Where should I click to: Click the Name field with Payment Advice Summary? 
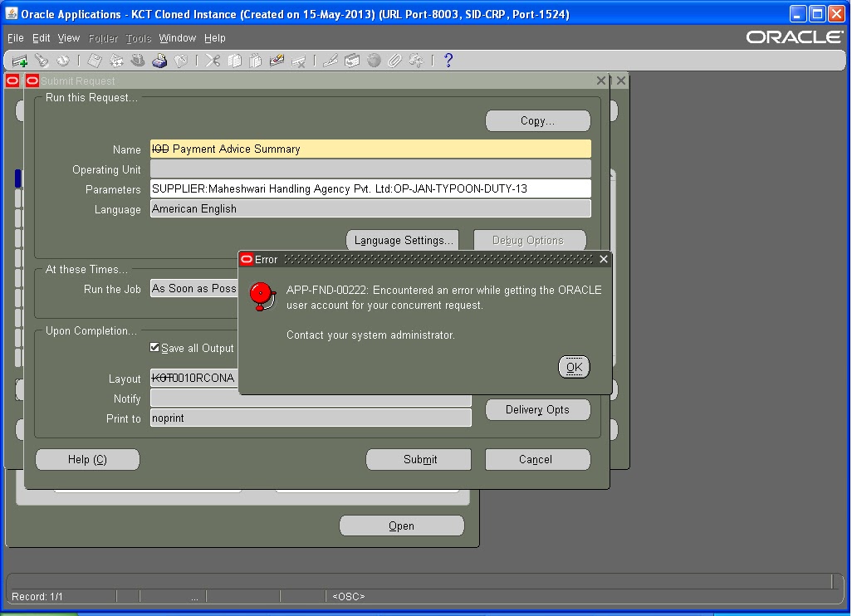click(x=370, y=149)
